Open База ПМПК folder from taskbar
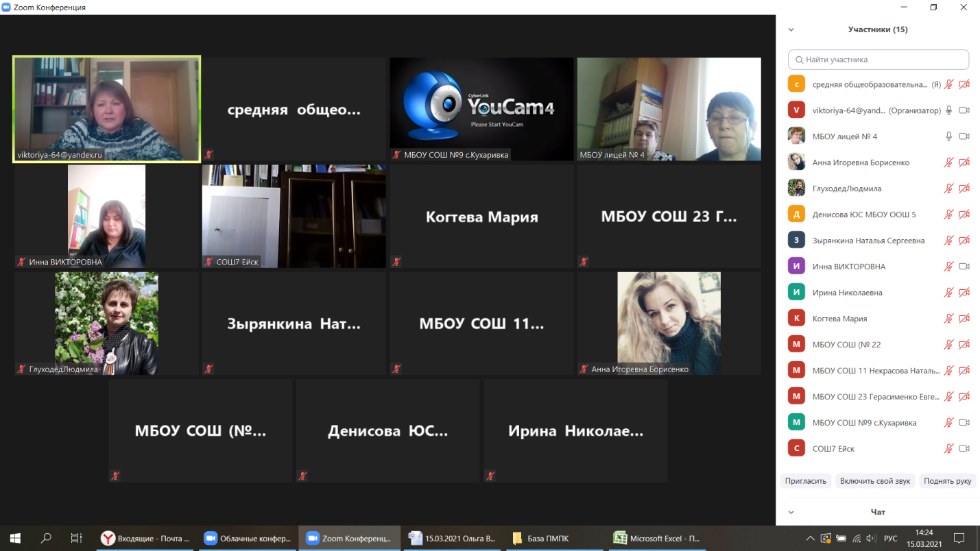 pyautogui.click(x=549, y=539)
